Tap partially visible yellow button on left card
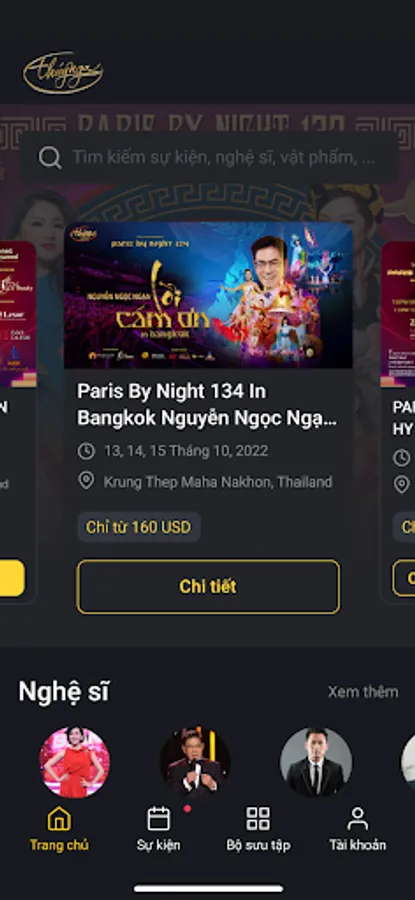415x900 pixels. click(x=12, y=578)
